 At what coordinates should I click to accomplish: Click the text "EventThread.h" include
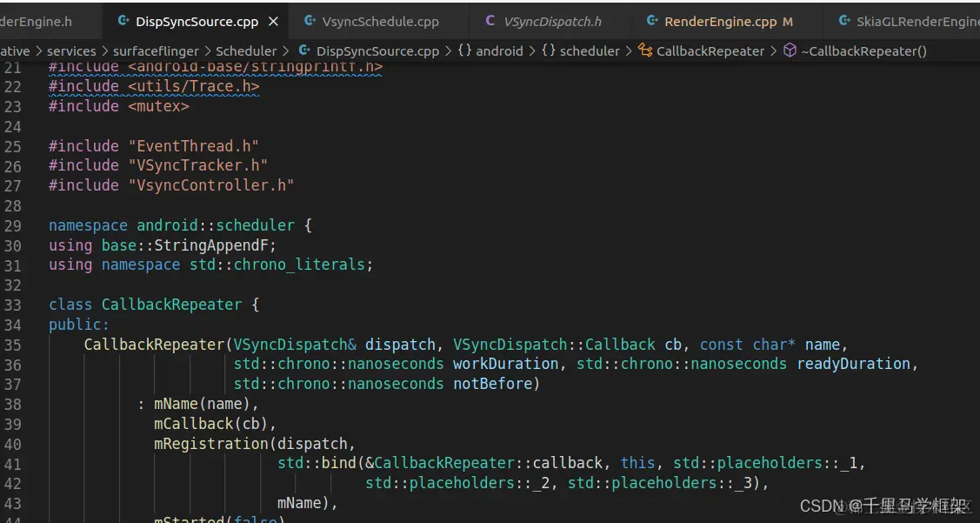pos(194,146)
